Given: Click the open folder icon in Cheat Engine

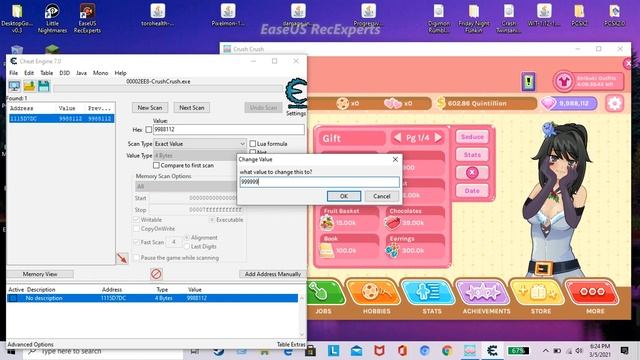Looking at the screenshot, I should (29, 86).
